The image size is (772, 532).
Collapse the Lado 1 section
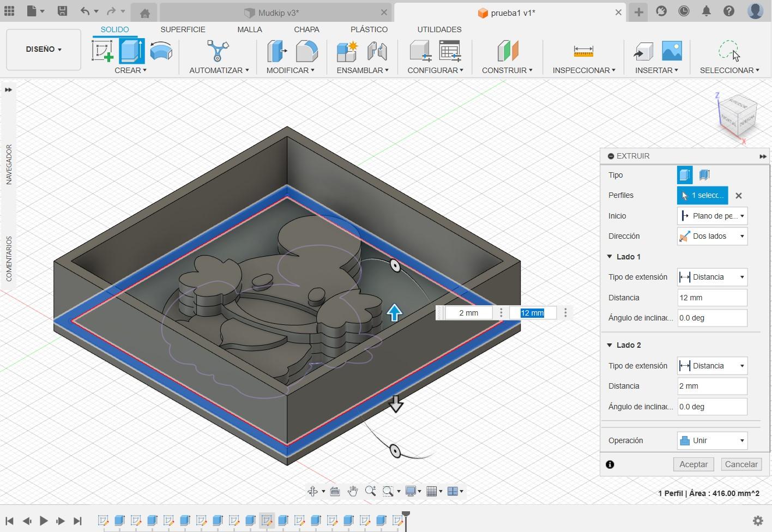coord(610,257)
